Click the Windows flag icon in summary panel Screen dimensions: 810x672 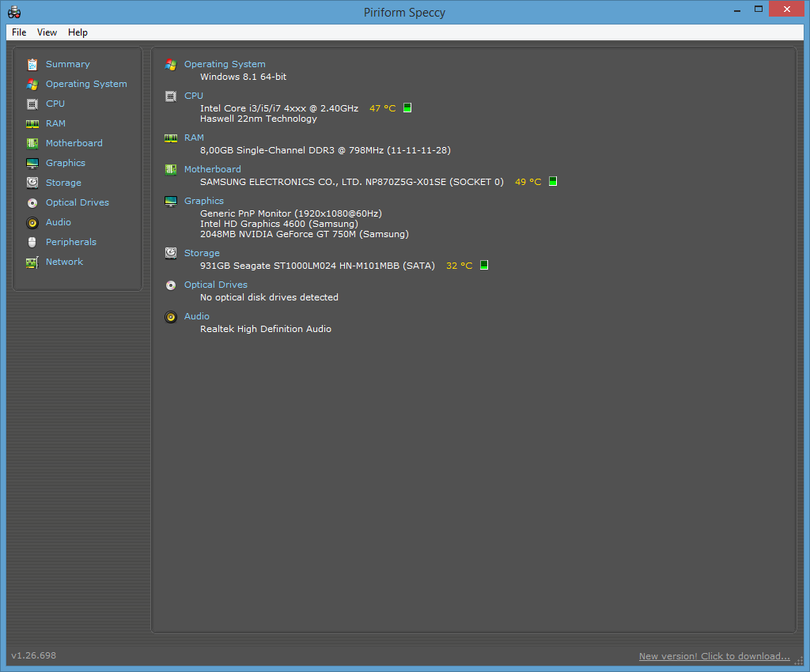coord(171,65)
